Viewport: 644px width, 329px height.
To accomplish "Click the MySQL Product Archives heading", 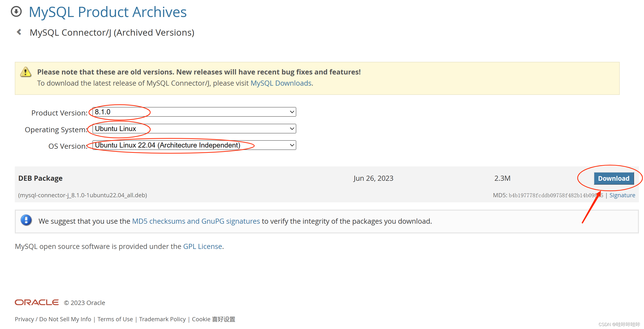I will pos(107,12).
